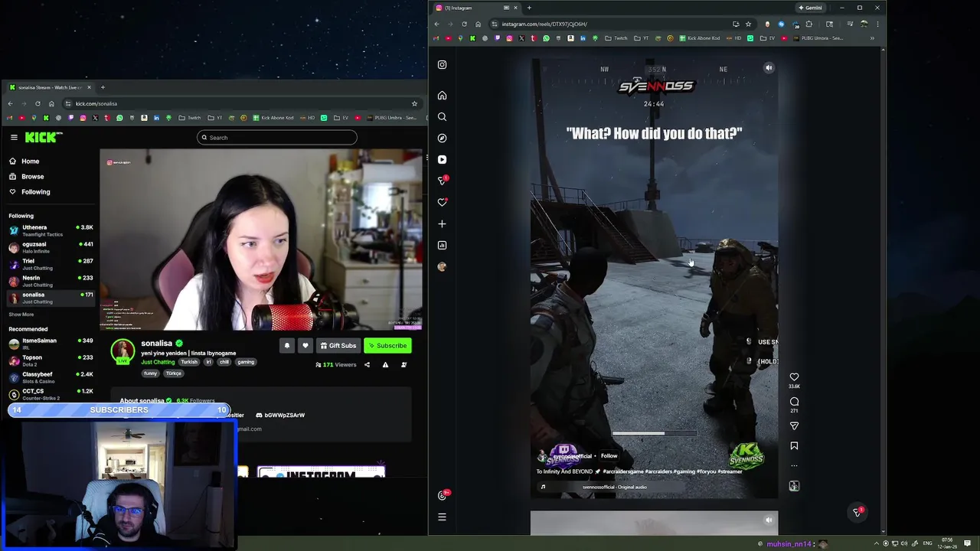
Task: Click Just Chatting category link
Action: [158, 362]
